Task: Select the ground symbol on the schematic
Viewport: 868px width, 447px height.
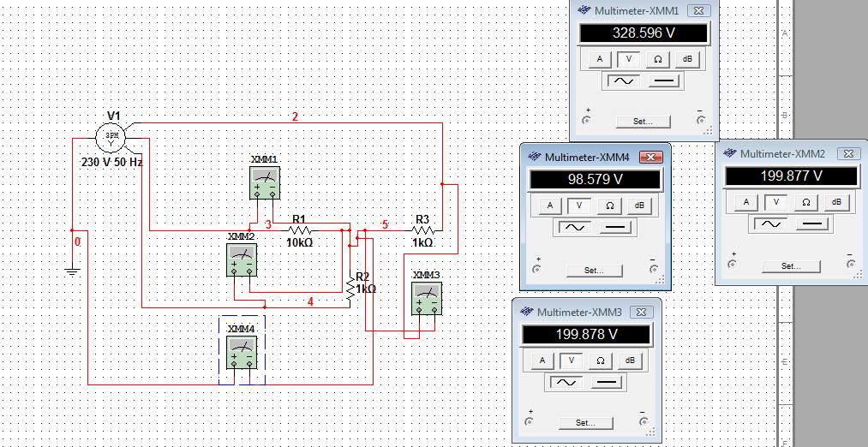Action: pyautogui.click(x=73, y=271)
